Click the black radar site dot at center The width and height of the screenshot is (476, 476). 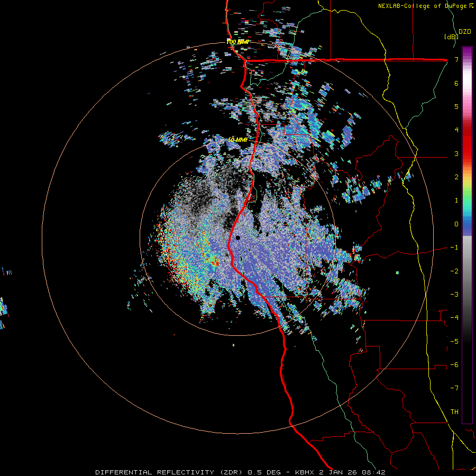(x=237, y=237)
